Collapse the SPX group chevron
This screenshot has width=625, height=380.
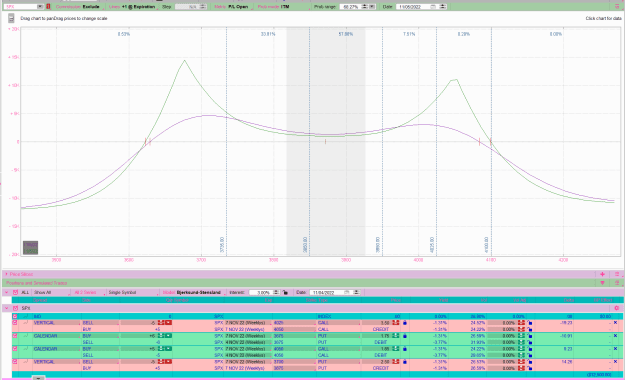point(6,308)
